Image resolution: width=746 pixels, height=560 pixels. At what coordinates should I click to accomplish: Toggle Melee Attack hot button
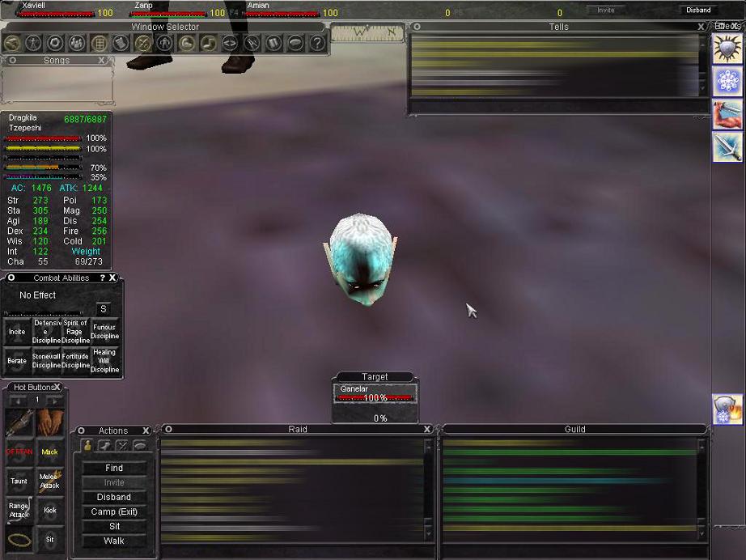(x=50, y=481)
